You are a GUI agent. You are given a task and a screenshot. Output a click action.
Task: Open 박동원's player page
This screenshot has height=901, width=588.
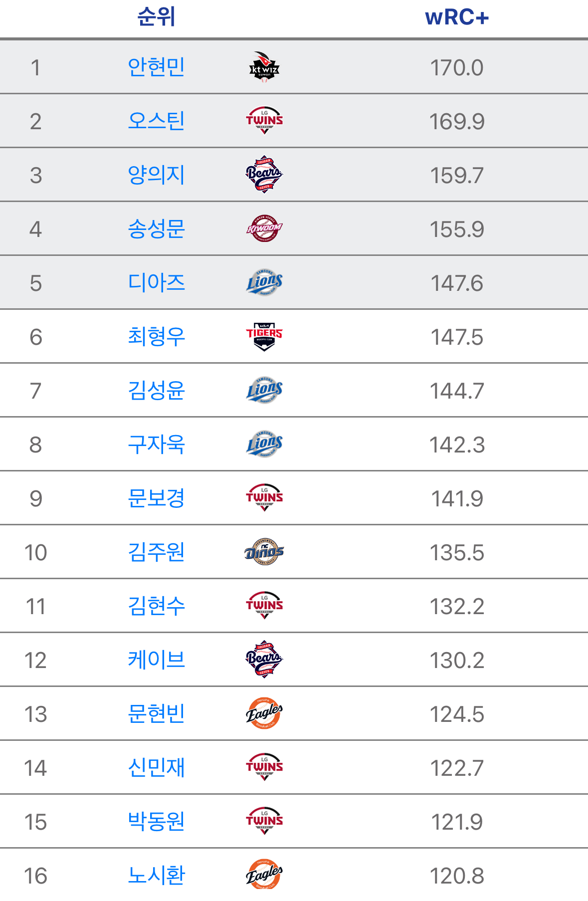156,822
